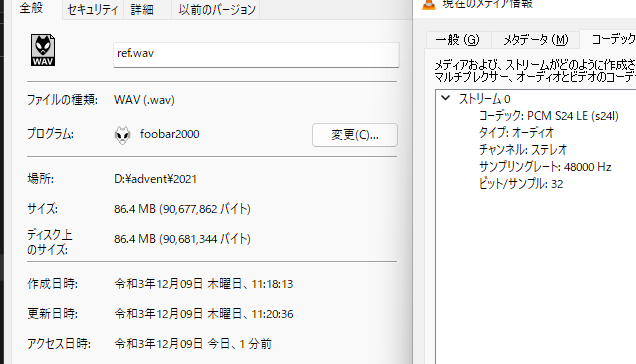
Task: Click the プログラム label
Action: pyautogui.click(x=50, y=134)
